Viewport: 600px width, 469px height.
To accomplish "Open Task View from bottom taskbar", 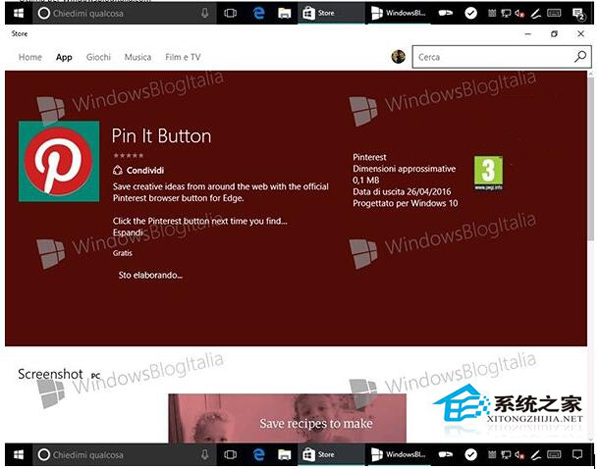I will pyautogui.click(x=230, y=454).
